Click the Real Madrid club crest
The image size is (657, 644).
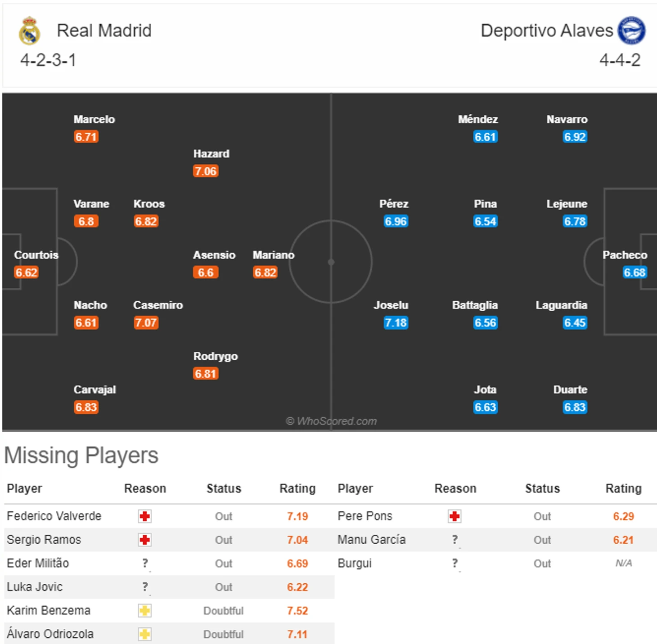[x=29, y=31]
